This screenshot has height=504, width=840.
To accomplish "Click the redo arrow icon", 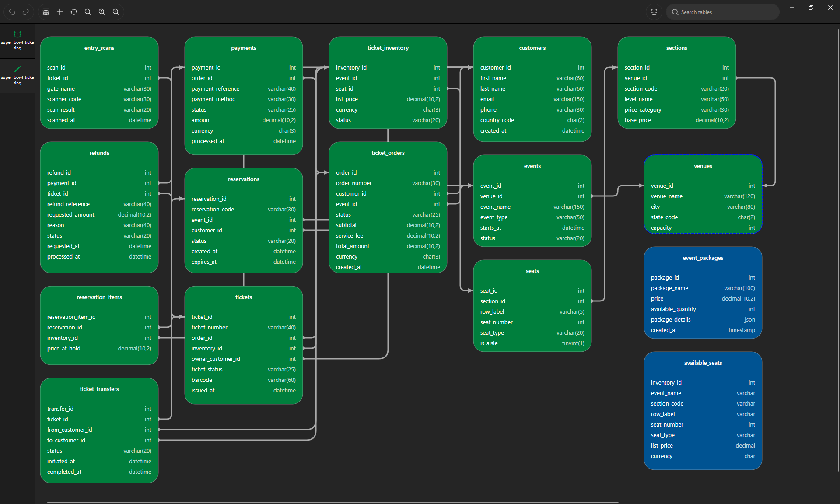I will [x=26, y=12].
